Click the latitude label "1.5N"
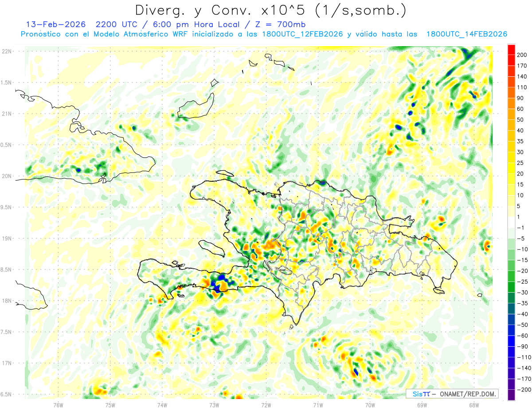Viewport: 532px width, 411px height. pyautogui.click(x=6, y=83)
